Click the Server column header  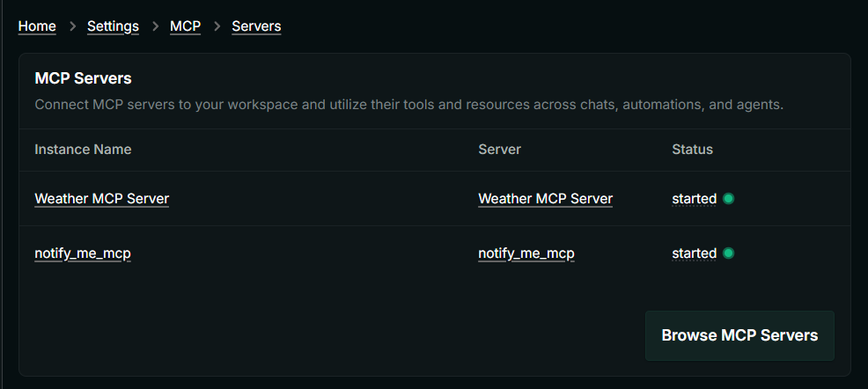[x=499, y=150]
